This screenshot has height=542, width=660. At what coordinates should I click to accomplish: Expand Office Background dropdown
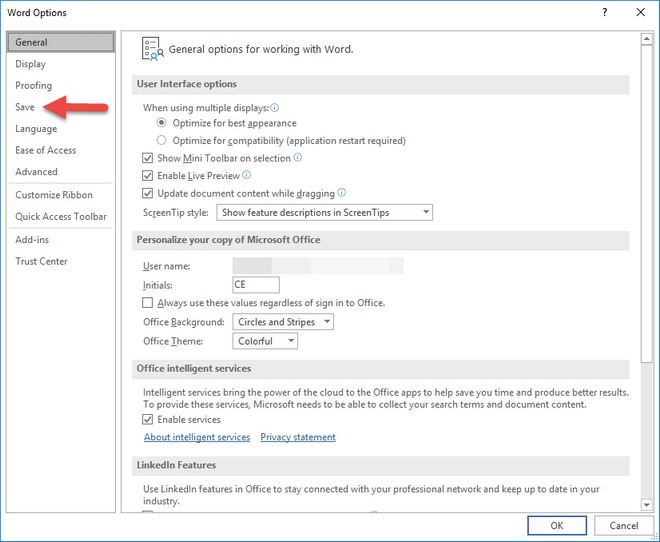pyautogui.click(x=283, y=322)
